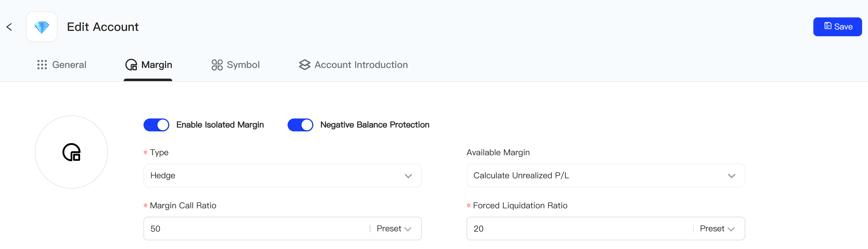
Task: Click the Account Introduction layers icon
Action: pyautogui.click(x=305, y=65)
